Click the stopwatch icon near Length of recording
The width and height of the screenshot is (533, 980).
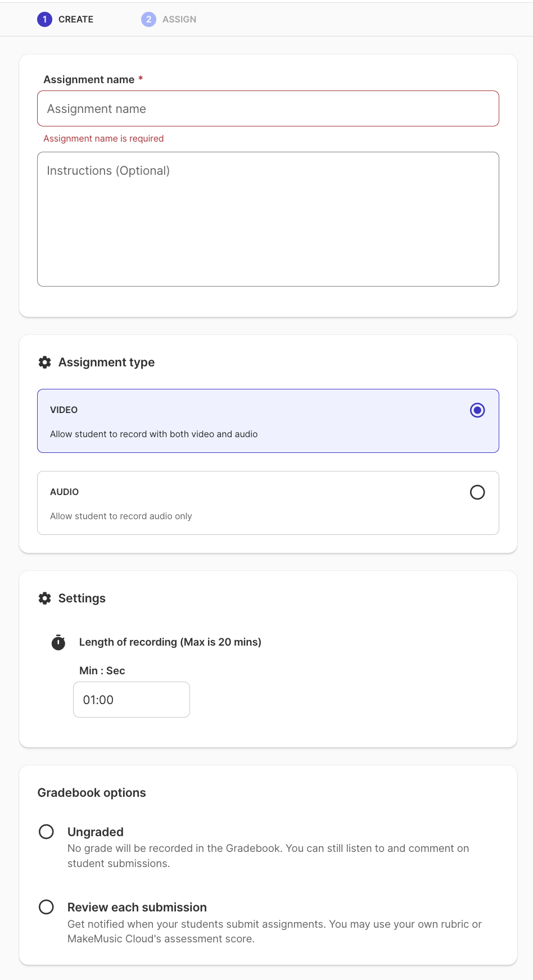click(58, 642)
